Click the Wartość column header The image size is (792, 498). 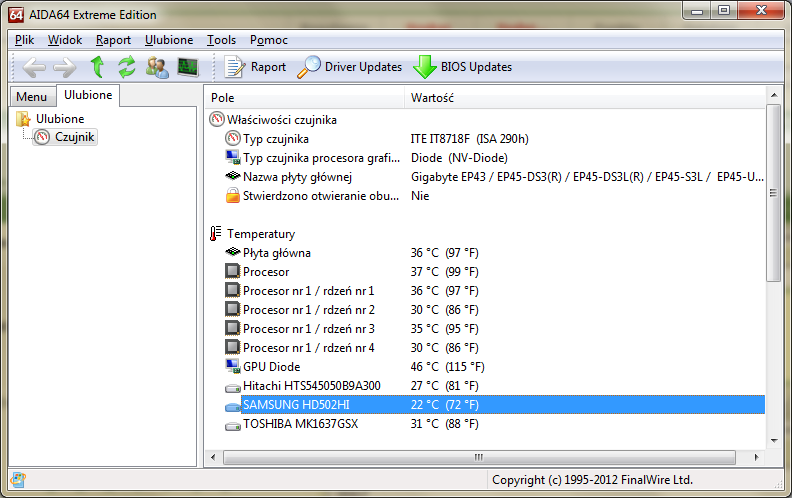coord(584,97)
